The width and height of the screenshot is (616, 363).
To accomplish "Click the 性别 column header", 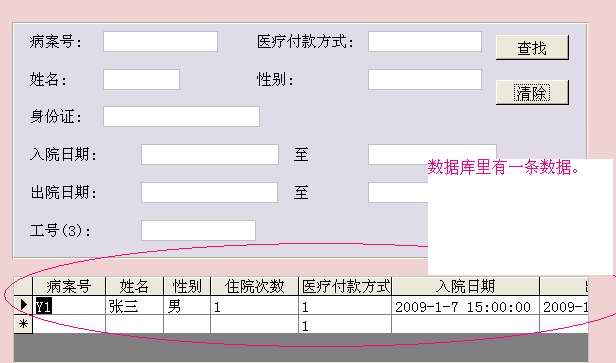I will (187, 286).
